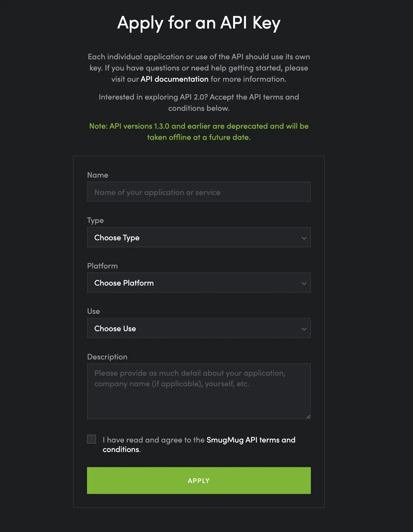Viewport: 413px width, 532px height.
Task: Open the API documentation link
Action: click(x=174, y=79)
